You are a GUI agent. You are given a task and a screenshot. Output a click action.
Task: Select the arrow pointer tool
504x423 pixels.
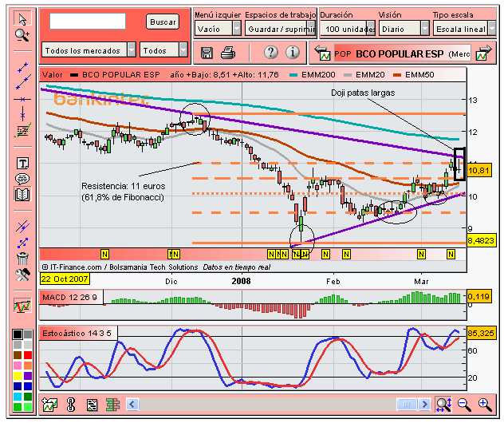22,18
